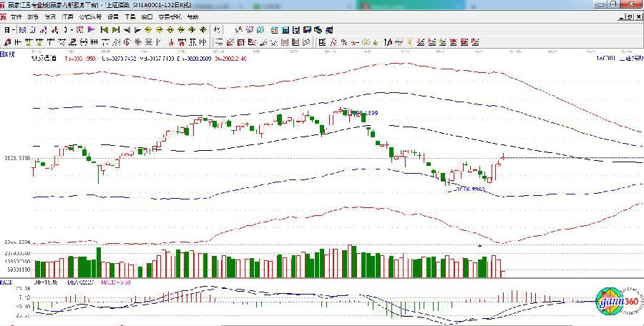Click the gann360 globe logo
Viewport: 644px width, 326px height.
click(x=616, y=303)
